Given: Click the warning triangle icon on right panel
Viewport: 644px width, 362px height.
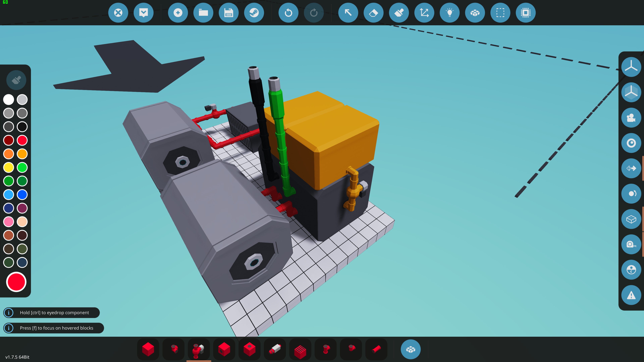Looking at the screenshot, I should pos(631,295).
